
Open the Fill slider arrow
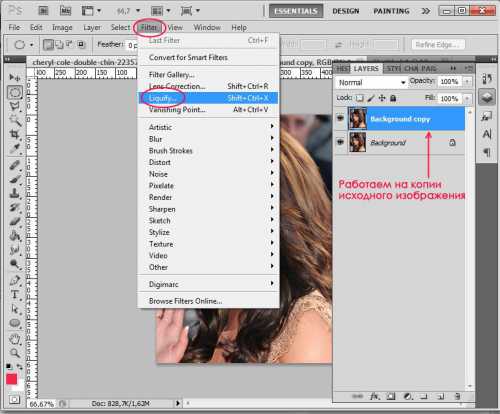(467, 99)
